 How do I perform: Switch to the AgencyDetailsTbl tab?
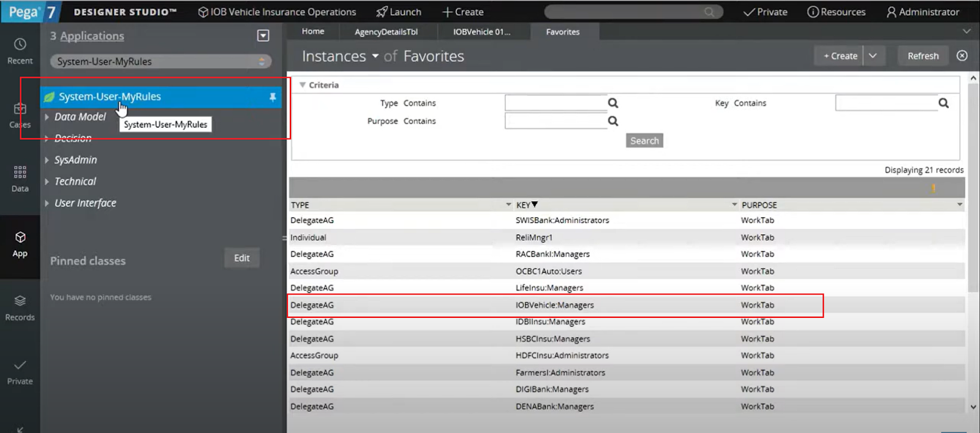pos(386,32)
